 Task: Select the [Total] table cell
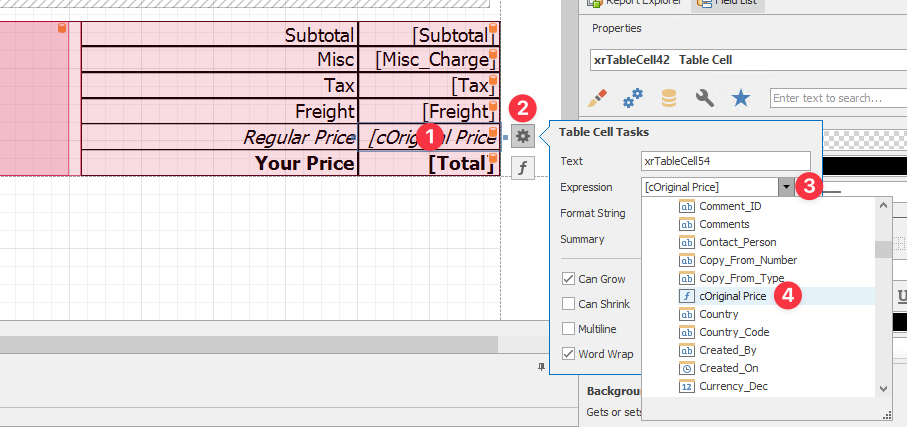point(428,163)
